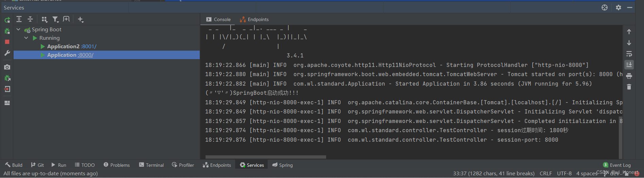Switch to the Endpoints tab beside Console
Image resolution: width=644 pixels, height=178 pixels.
click(x=254, y=19)
